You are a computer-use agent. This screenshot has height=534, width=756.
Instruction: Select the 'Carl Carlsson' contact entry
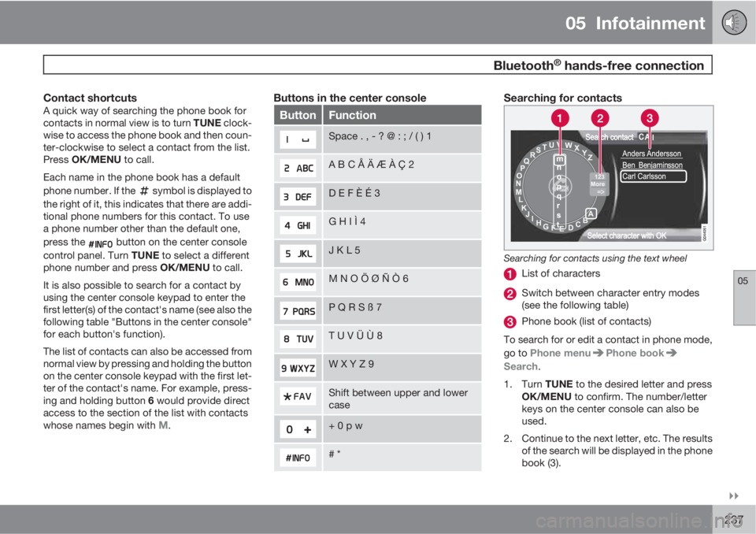pos(654,176)
